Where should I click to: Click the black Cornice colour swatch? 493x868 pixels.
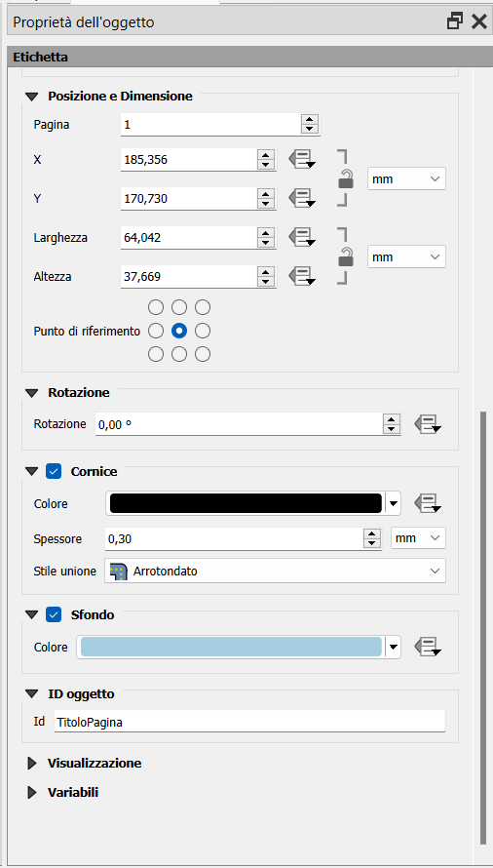(246, 503)
